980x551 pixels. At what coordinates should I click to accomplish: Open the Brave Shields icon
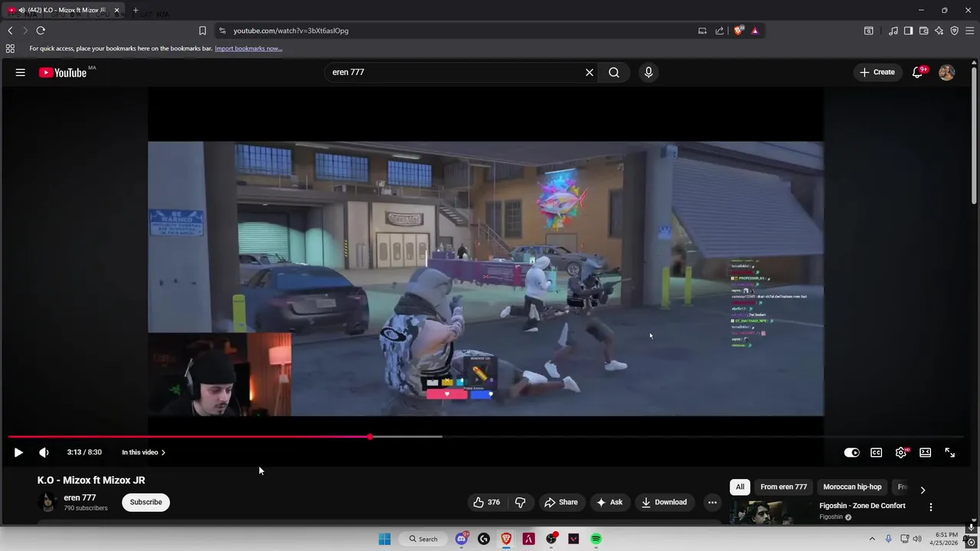[738, 31]
